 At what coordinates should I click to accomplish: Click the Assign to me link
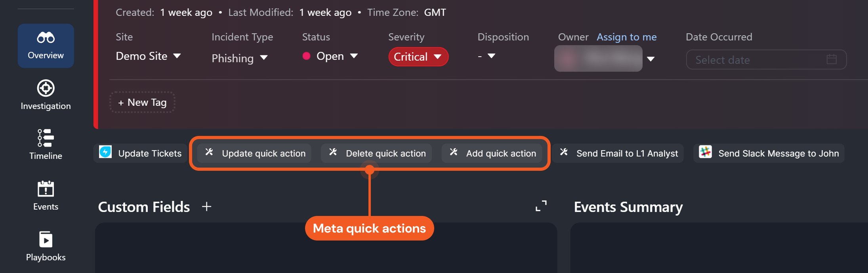(x=626, y=37)
